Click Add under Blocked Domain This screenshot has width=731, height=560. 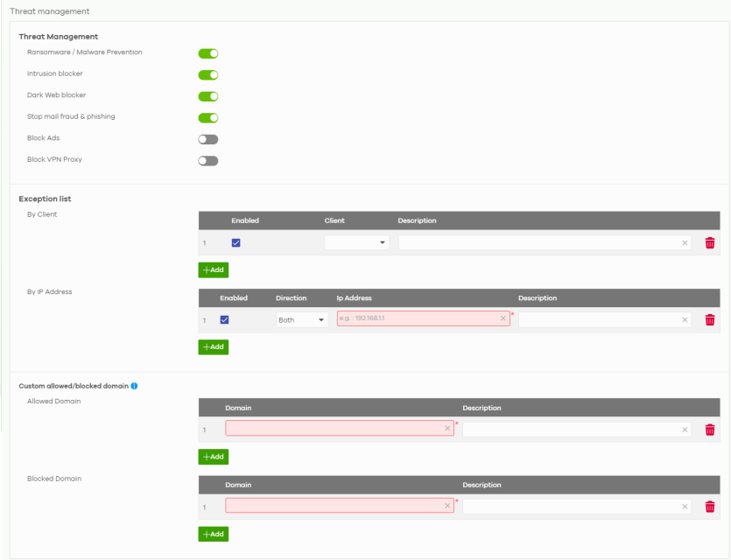pyautogui.click(x=213, y=534)
